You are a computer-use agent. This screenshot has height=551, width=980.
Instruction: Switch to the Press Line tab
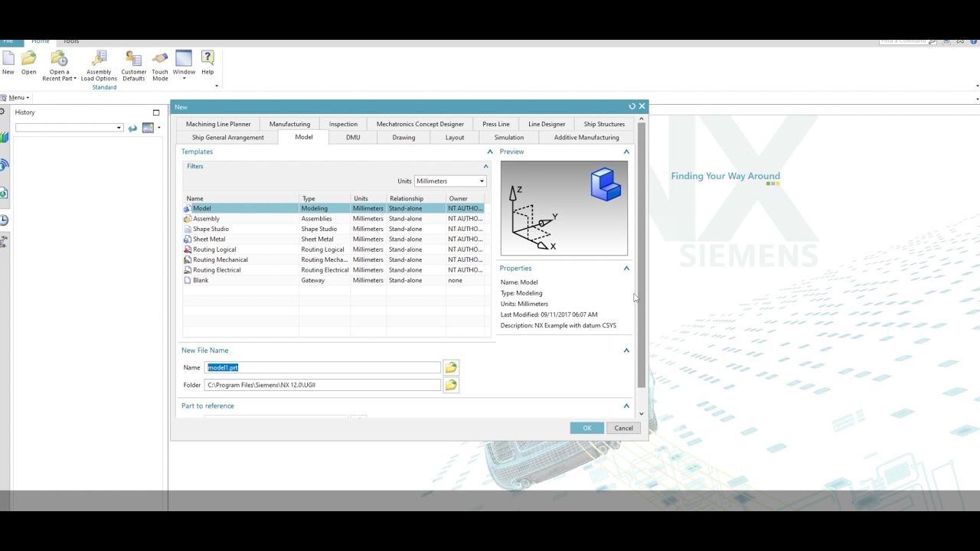(x=496, y=124)
